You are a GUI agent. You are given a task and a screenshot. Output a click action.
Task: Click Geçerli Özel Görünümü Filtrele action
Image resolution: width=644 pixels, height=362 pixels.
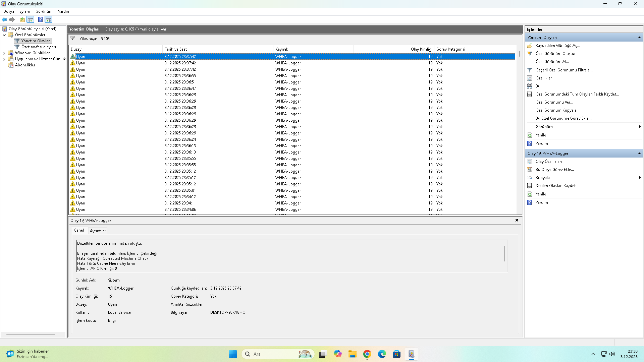(564, 70)
